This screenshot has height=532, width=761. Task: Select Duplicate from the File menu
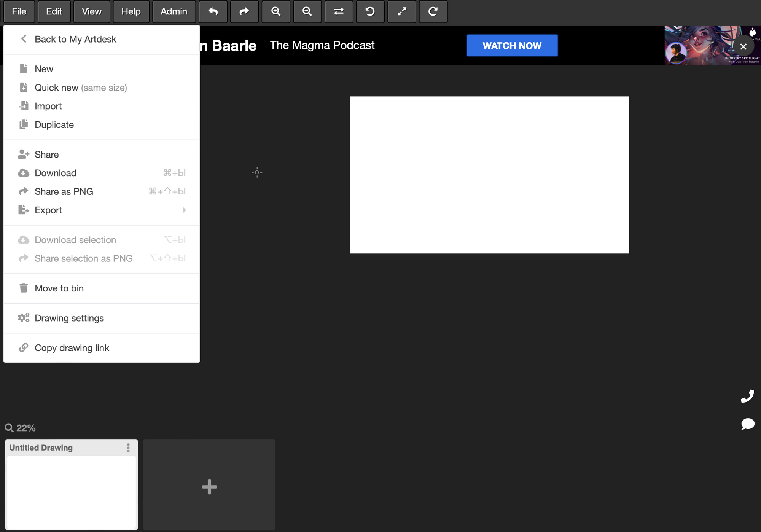point(54,125)
